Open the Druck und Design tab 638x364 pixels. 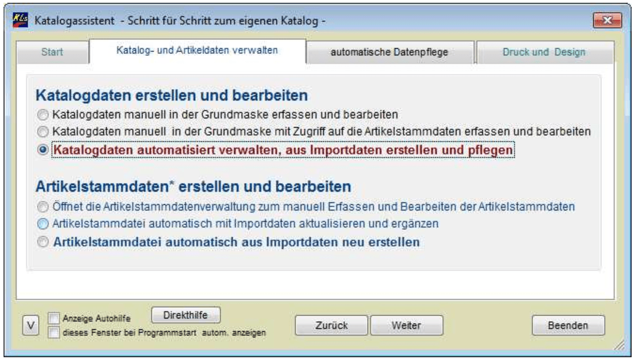544,53
